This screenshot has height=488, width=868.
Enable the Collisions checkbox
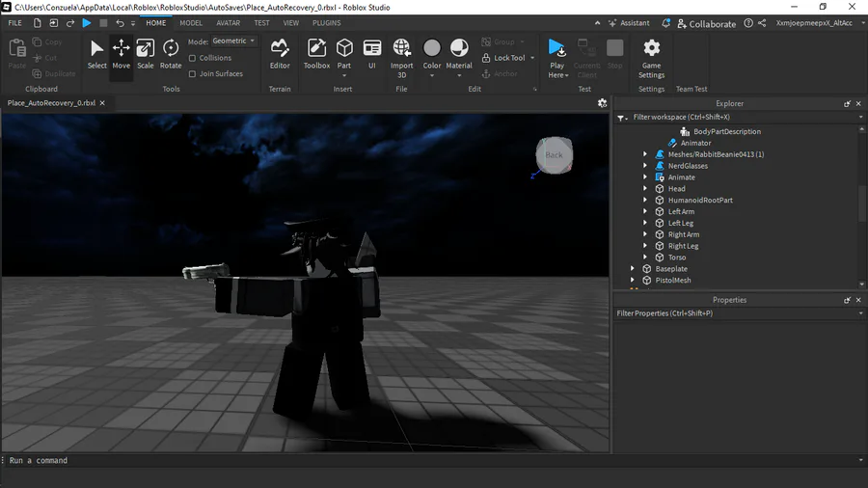pos(192,58)
